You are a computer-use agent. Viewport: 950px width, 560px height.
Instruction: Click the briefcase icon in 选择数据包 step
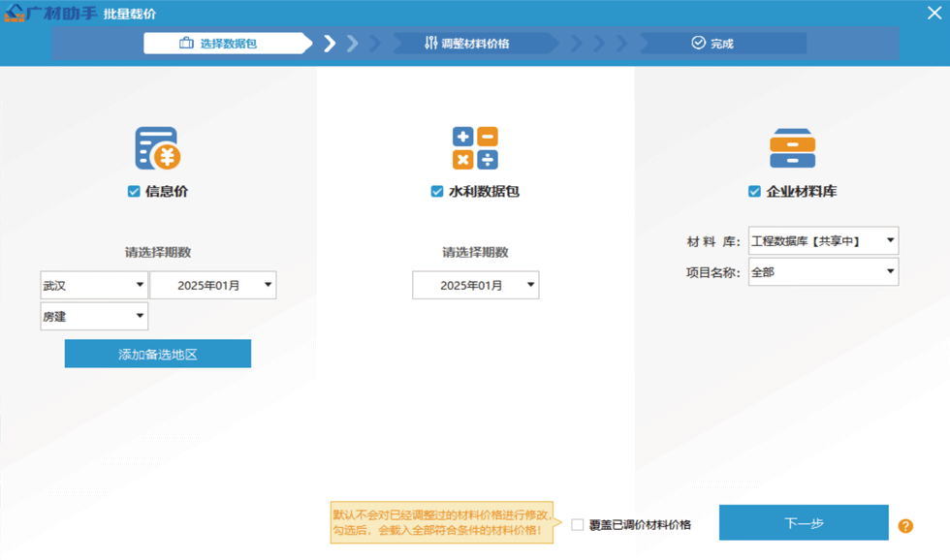(x=186, y=44)
